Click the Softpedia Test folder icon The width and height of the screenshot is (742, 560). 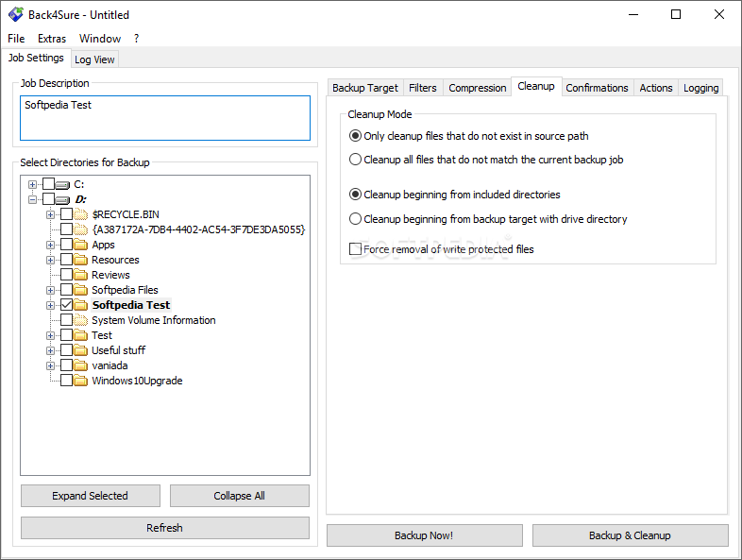pos(81,305)
